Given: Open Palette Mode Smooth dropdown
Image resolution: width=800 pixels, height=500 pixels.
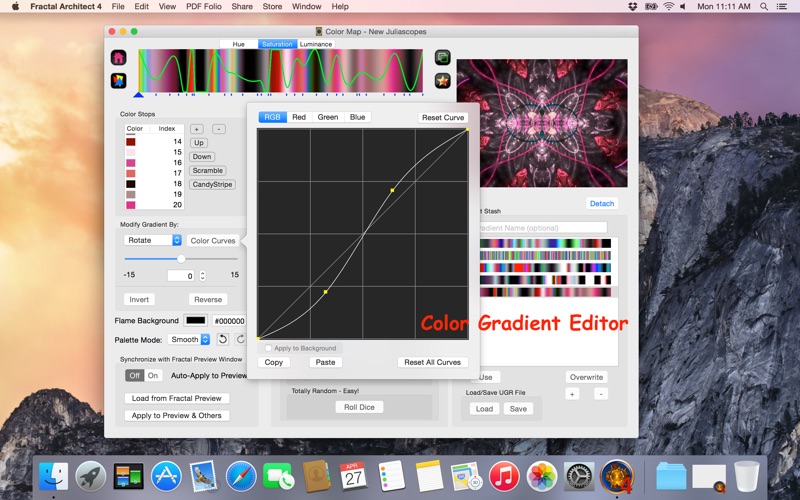Looking at the screenshot, I should [x=189, y=339].
